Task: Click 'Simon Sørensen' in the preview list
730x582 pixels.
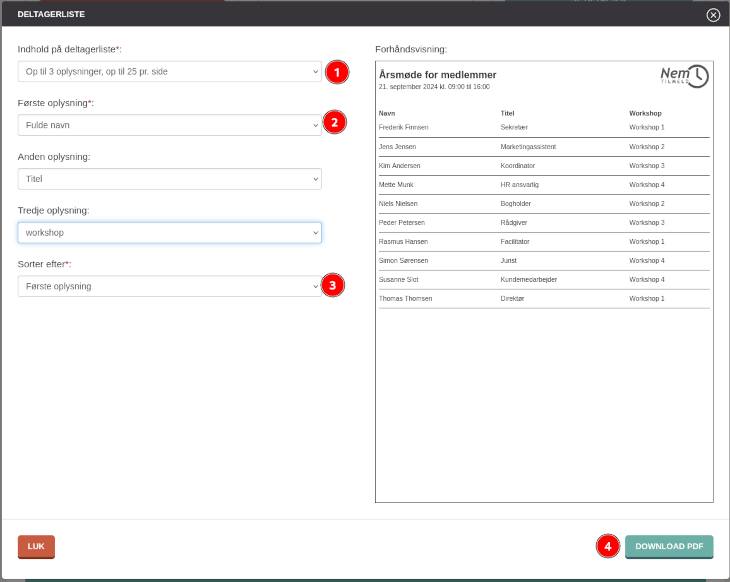Action: click(404, 261)
